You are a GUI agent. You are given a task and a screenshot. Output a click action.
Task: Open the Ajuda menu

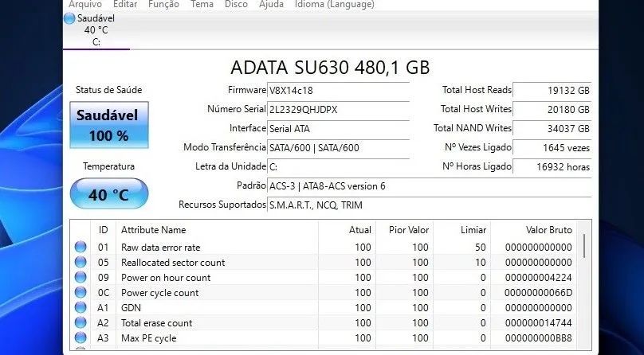pos(271,5)
